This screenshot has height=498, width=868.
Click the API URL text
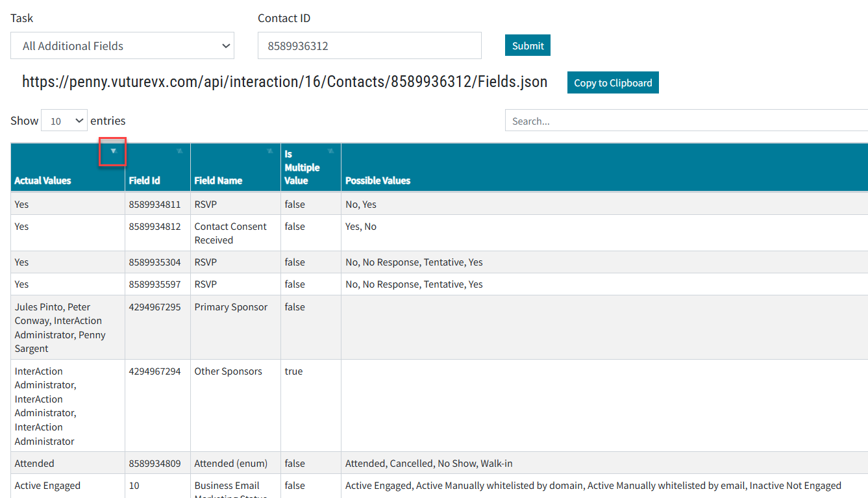[284, 82]
